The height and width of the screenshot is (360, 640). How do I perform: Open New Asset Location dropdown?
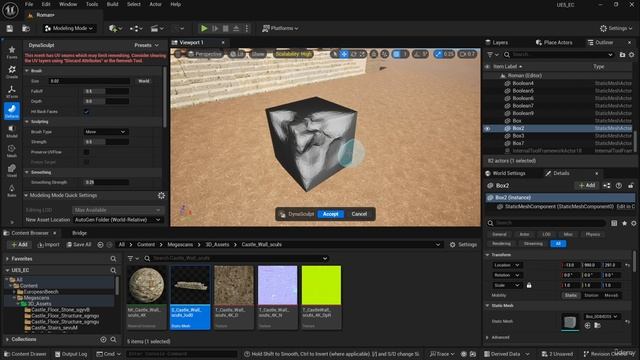point(118,220)
